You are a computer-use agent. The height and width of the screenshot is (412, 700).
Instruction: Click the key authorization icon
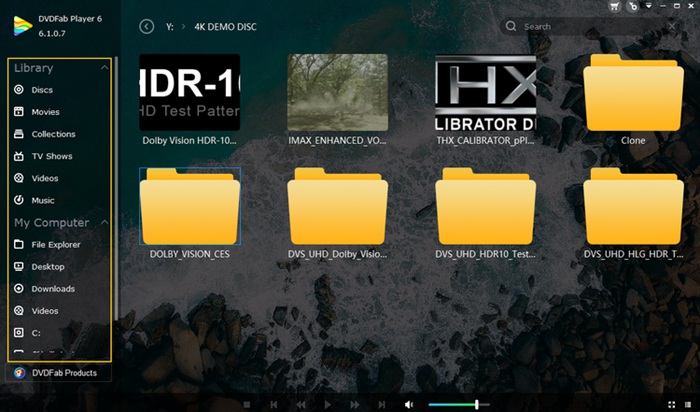[x=633, y=6]
